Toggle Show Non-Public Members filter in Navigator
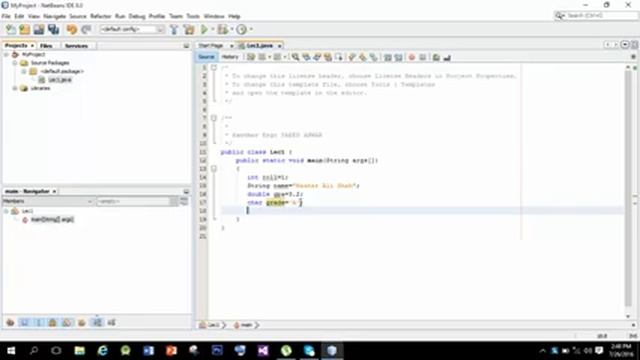The image size is (640, 360). 53,323
